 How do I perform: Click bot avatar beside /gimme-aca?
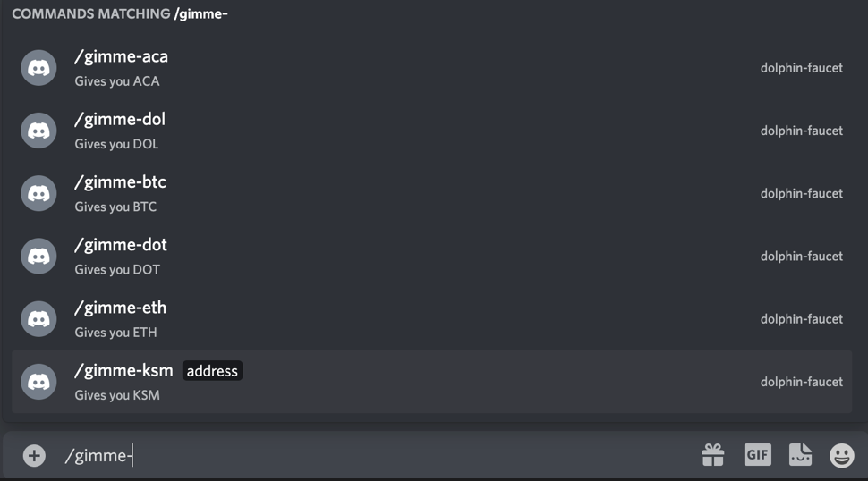click(x=38, y=68)
